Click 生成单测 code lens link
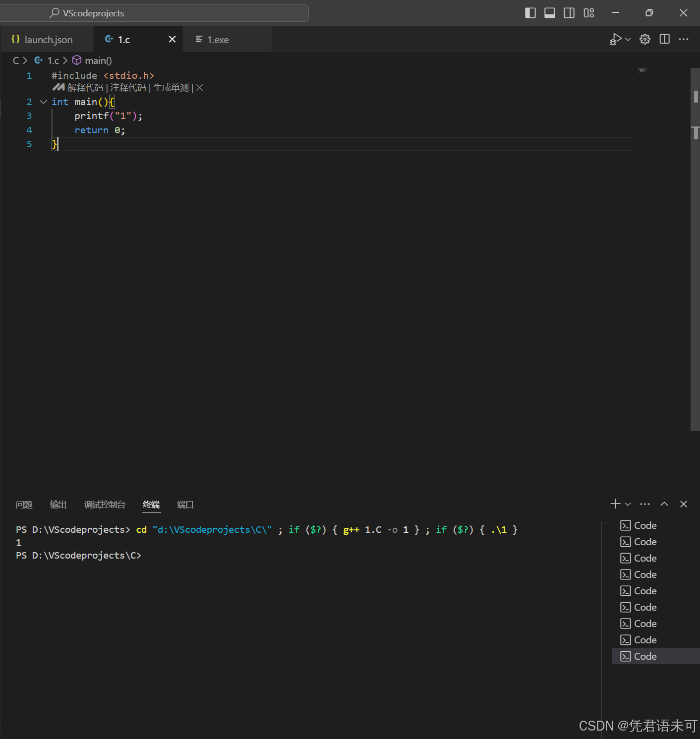This screenshot has height=739, width=700. [171, 88]
